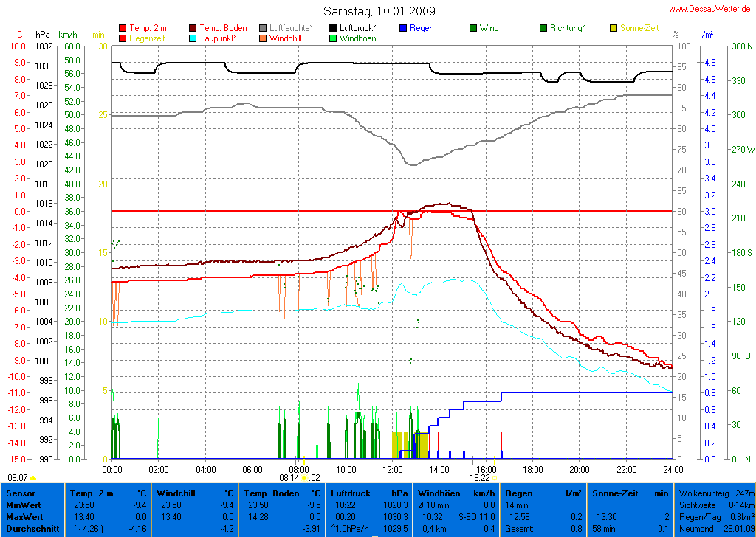The height and width of the screenshot is (537, 756).
Task: Click the red Temp. 2 m legend square
Action: 123,28
